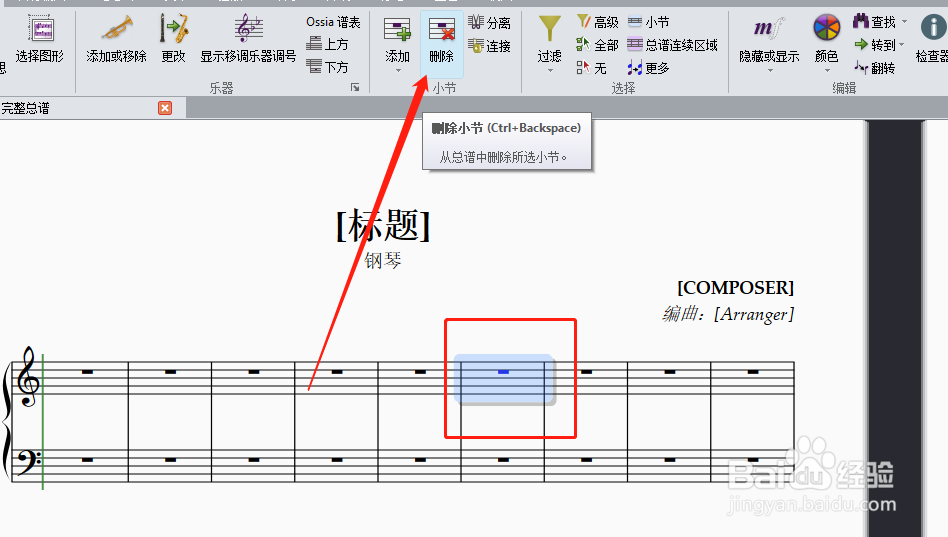The image size is (948, 537).
Task: Click Select More (更多)
Action: (649, 68)
